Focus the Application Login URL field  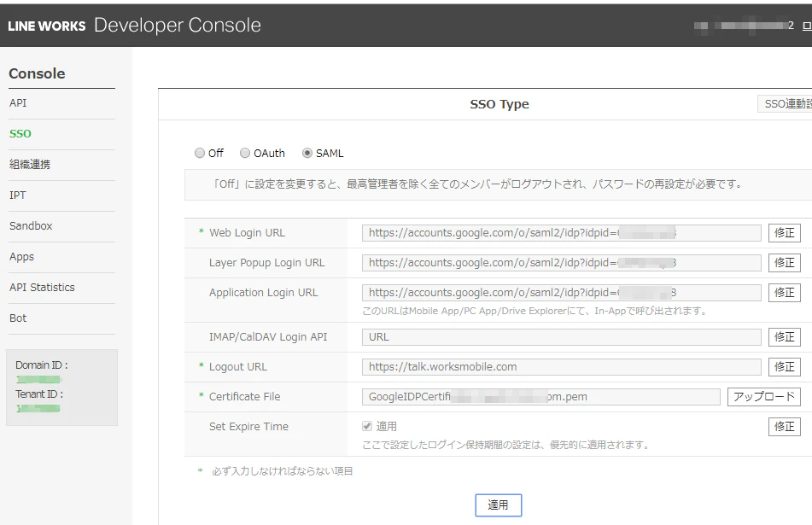(561, 293)
